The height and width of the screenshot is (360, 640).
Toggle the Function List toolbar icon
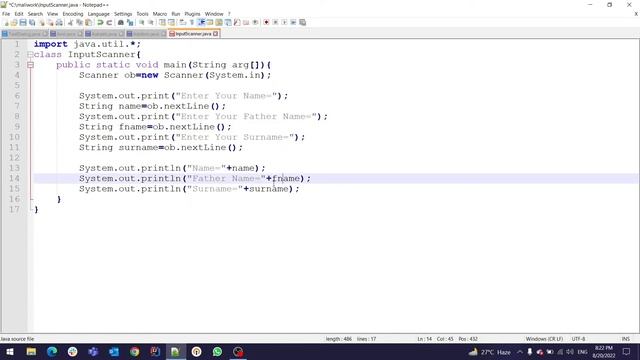point(237,22)
